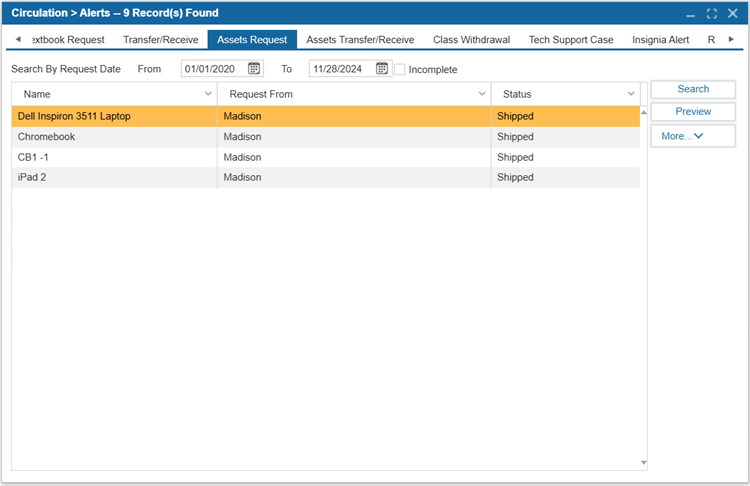Close the Alerts window
750x486 pixels.
(732, 13)
